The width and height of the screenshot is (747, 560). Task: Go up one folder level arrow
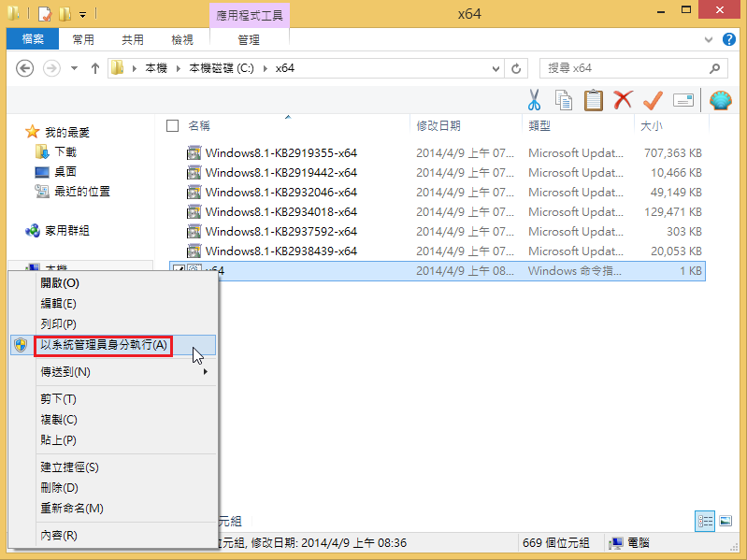pos(94,68)
